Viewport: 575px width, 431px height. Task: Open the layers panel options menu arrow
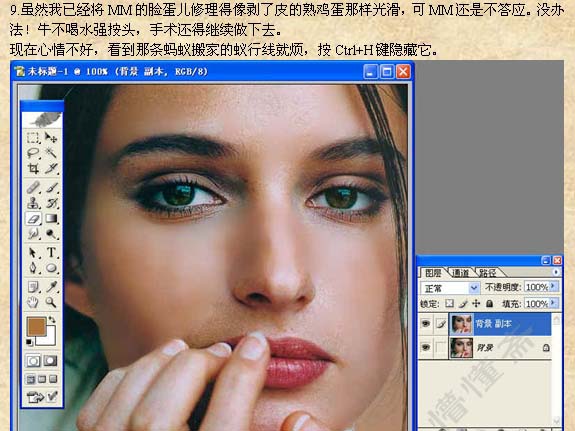coord(556,272)
